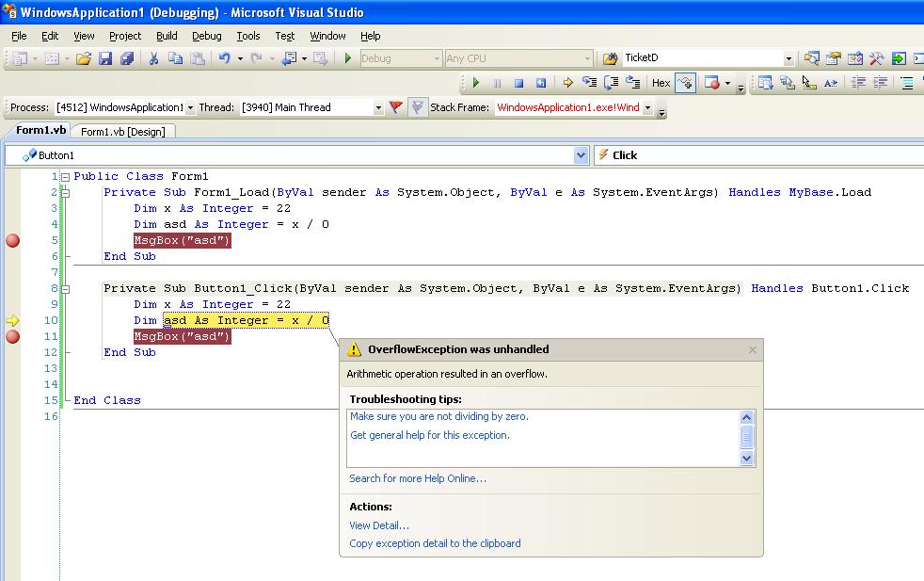The width and height of the screenshot is (924, 581).
Task: Open the Undo history dropdown arrow
Action: [x=240, y=58]
